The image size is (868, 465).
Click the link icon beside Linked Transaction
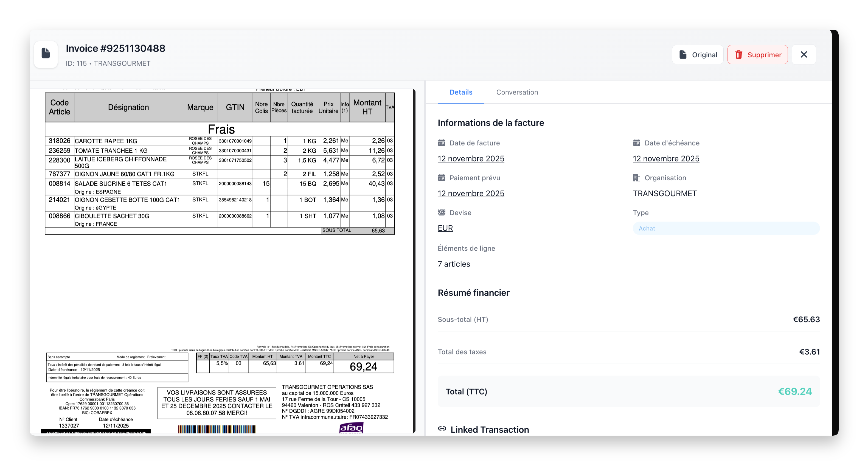(x=442, y=428)
